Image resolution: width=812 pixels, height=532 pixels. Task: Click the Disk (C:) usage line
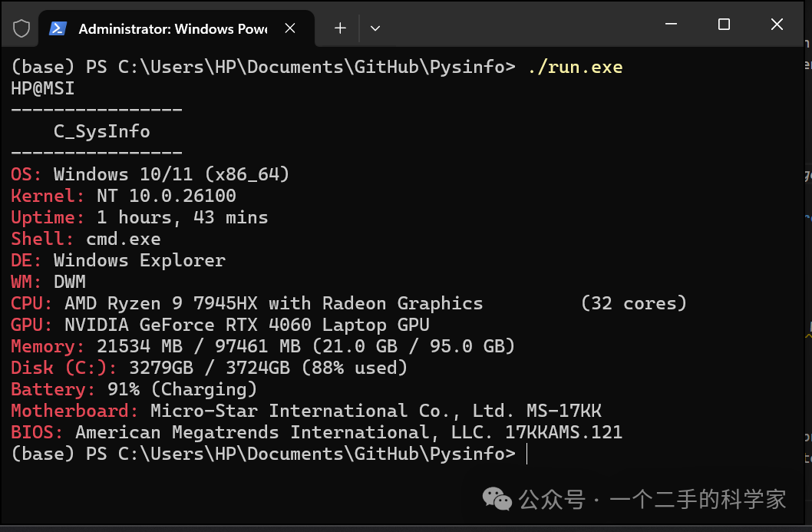point(209,368)
